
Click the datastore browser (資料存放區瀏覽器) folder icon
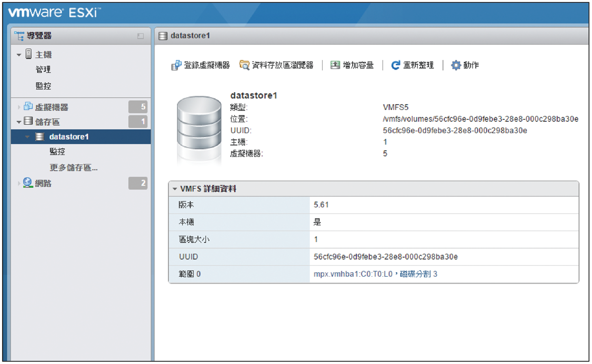coord(245,65)
